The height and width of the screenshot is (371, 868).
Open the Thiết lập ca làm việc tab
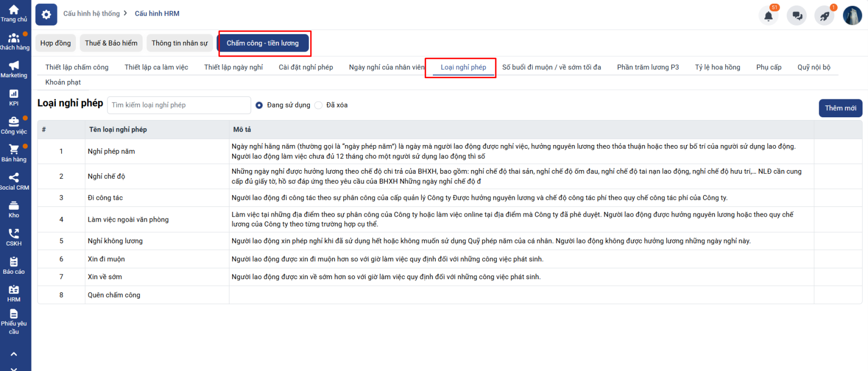point(156,67)
